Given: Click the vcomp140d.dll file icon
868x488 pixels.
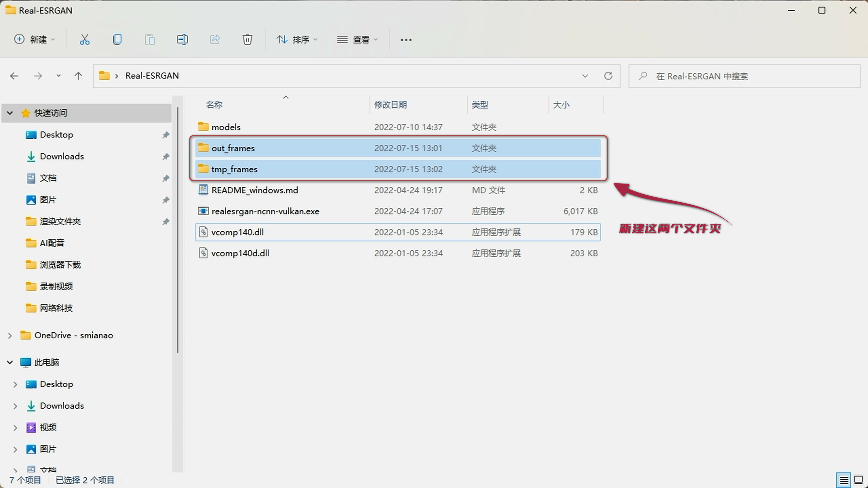Looking at the screenshot, I should [203, 253].
